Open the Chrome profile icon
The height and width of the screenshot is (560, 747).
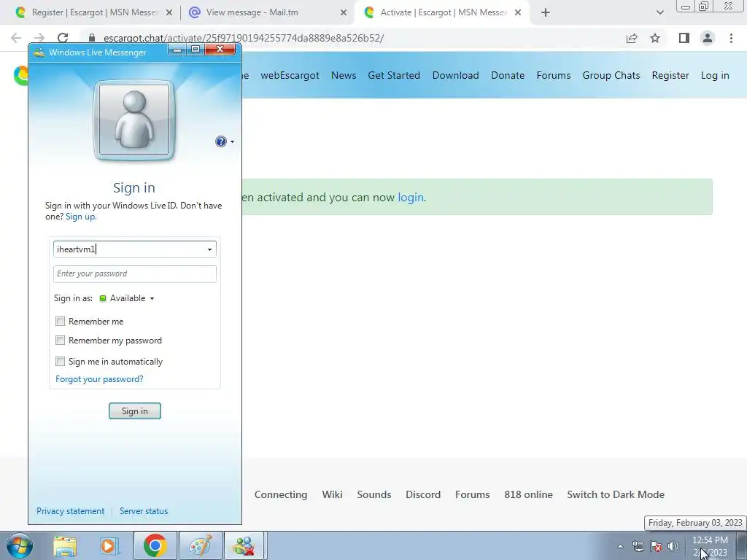coord(708,38)
